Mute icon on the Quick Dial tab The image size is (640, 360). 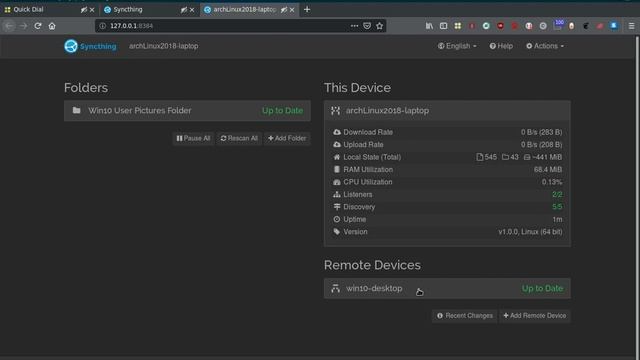84,10
